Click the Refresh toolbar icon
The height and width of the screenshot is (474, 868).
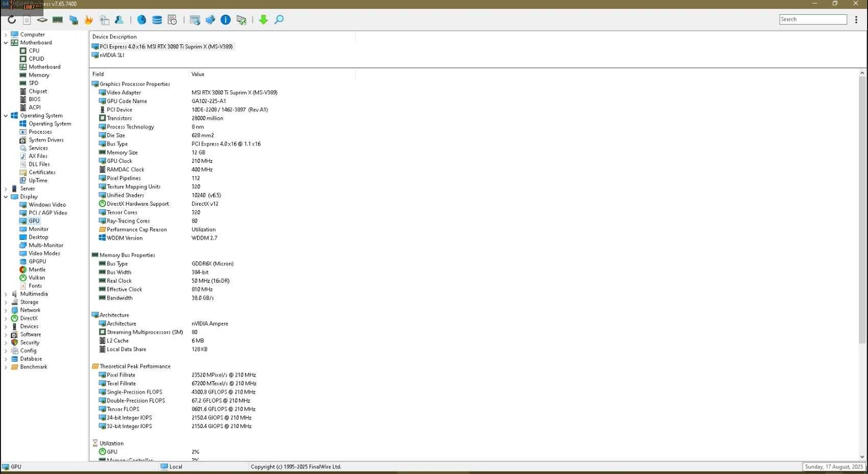point(12,20)
